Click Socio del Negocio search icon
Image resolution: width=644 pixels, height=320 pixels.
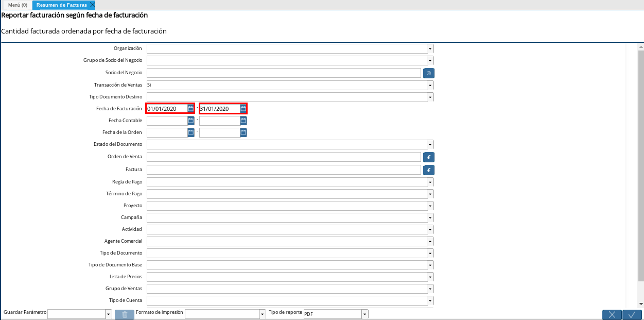coord(428,73)
